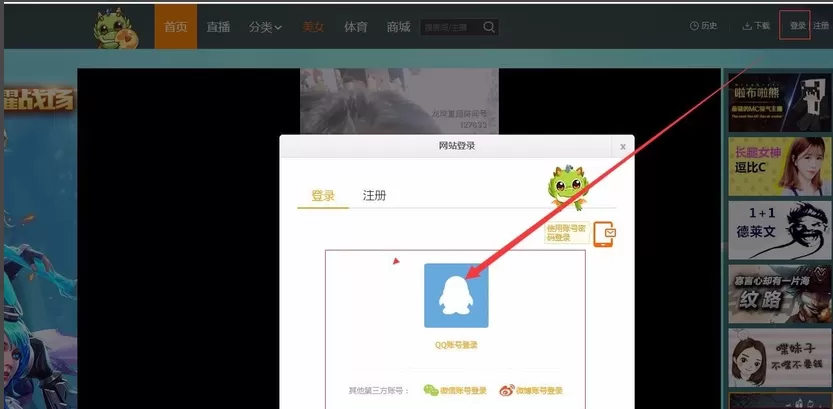The width and height of the screenshot is (833, 409).
Task: Click the green dragon site logo
Action: 116,29
